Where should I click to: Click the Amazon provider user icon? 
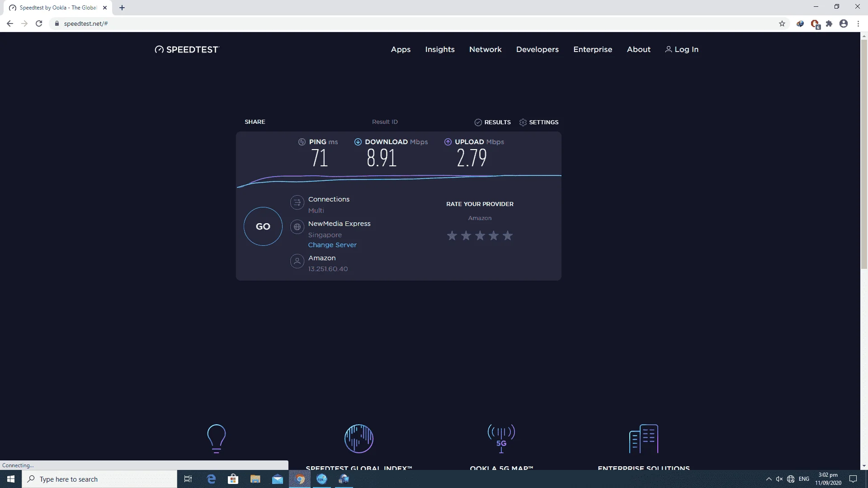[x=297, y=261]
